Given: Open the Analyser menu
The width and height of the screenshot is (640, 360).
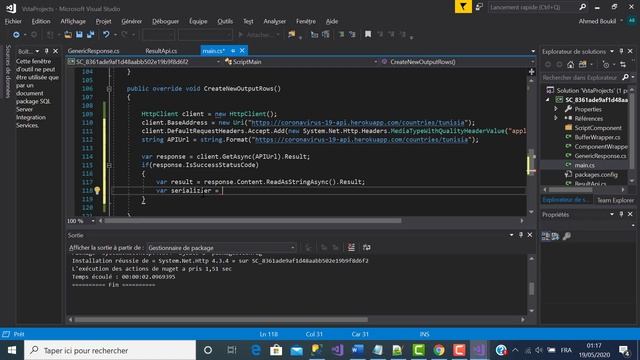Looking at the screenshot, I should pyautogui.click(x=274, y=21).
